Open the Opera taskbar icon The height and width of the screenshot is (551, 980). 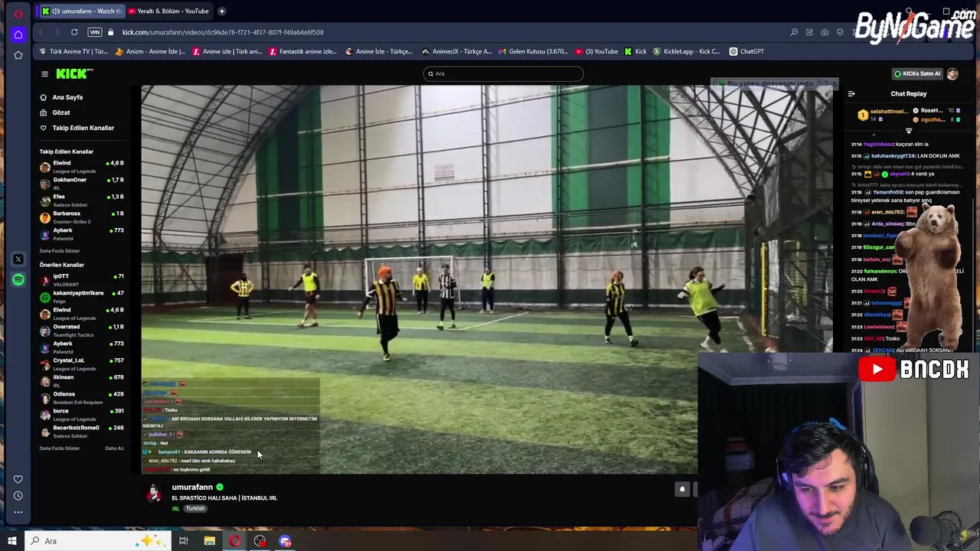coord(234,541)
